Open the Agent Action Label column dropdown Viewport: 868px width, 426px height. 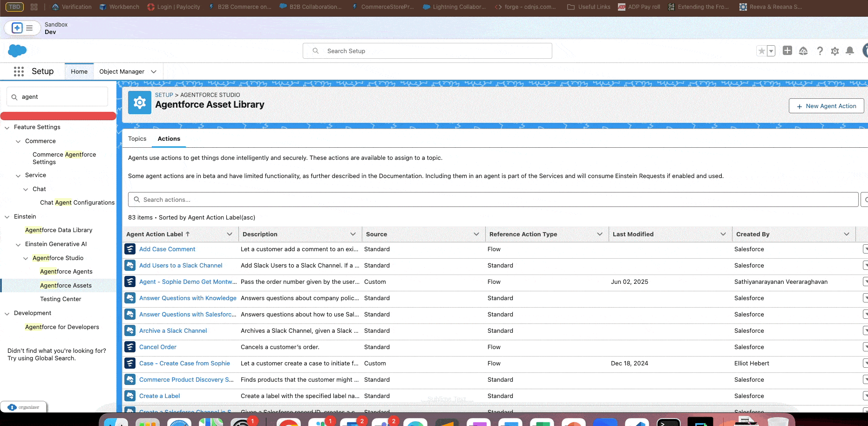point(229,234)
